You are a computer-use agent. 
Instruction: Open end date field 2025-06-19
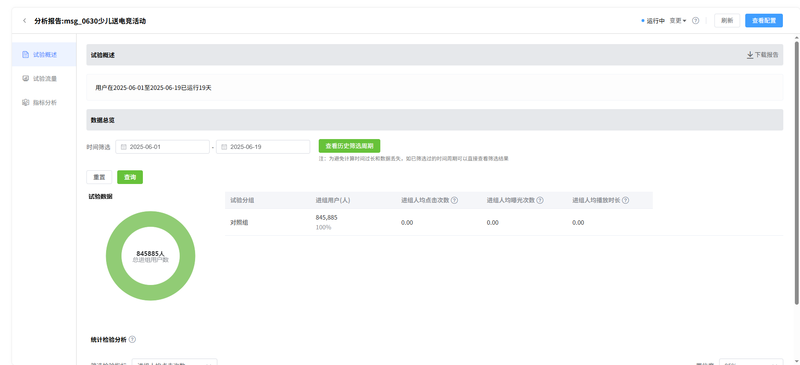pyautogui.click(x=263, y=147)
